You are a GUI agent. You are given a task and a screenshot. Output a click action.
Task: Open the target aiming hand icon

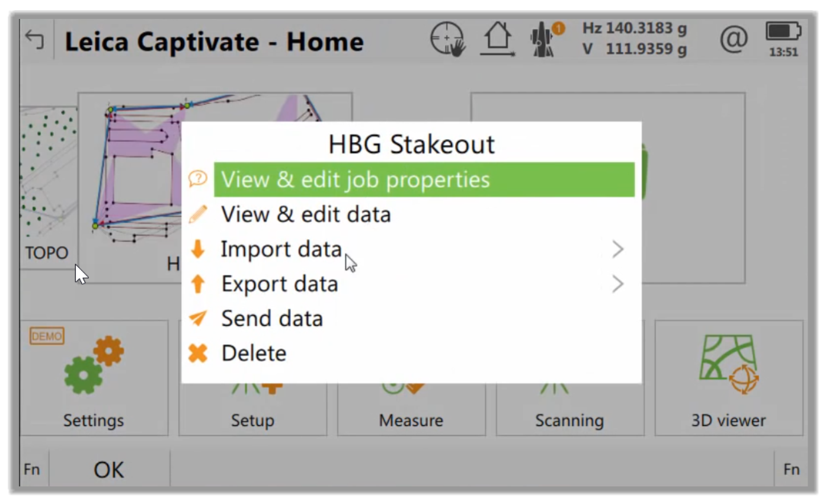pyautogui.click(x=448, y=39)
